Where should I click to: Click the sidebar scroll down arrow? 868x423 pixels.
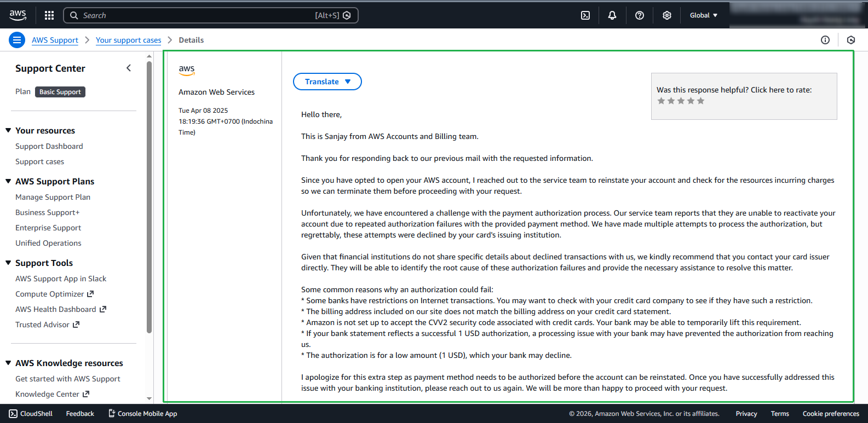[x=149, y=399]
